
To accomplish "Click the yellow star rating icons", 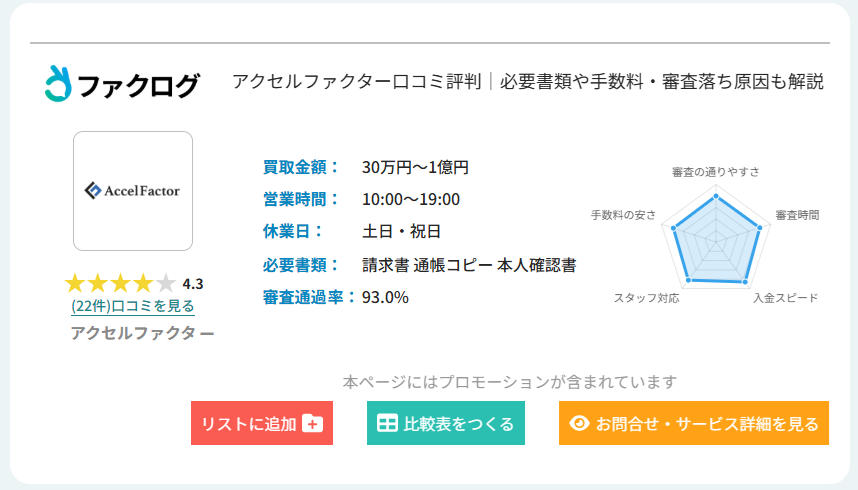I will pyautogui.click(x=120, y=283).
